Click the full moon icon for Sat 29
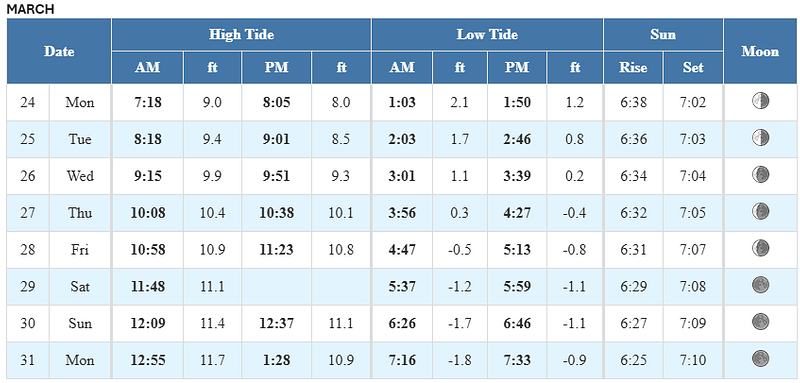The height and width of the screenshot is (383, 800). [760, 285]
